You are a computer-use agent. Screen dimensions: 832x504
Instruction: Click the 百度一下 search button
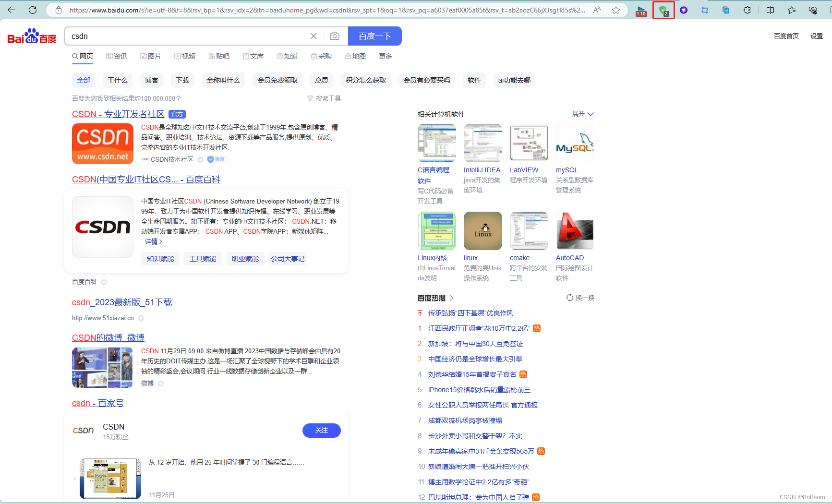[375, 36]
